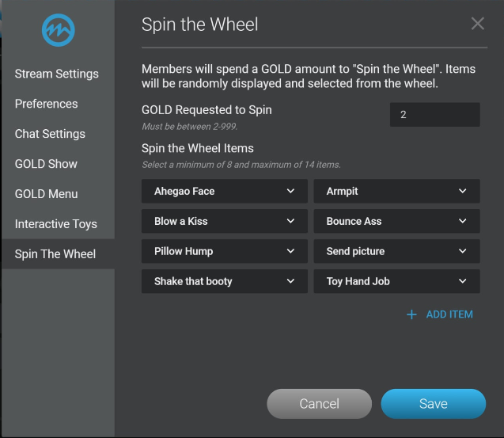Expand the first wheel item dropdown
The width and height of the screenshot is (504, 438).
(225, 191)
